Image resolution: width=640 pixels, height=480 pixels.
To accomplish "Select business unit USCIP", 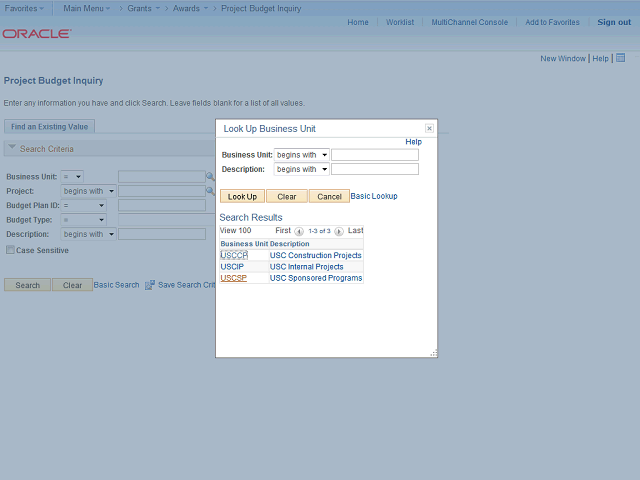I will click(232, 267).
